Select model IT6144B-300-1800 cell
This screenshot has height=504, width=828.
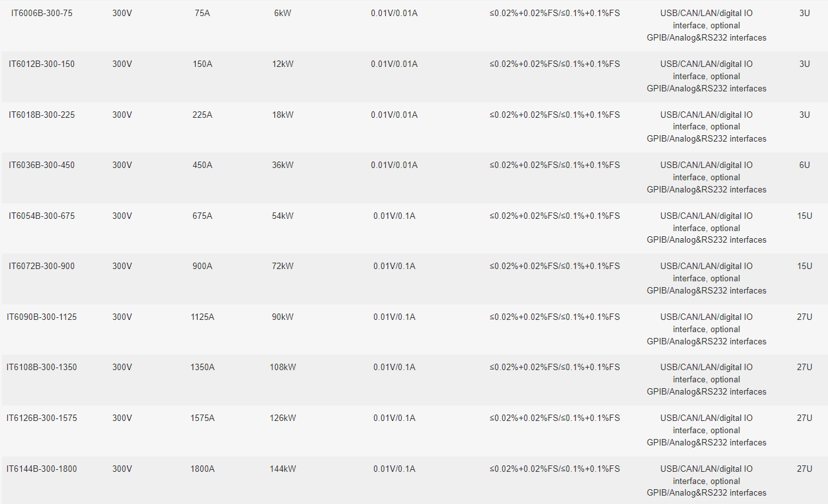coord(42,469)
